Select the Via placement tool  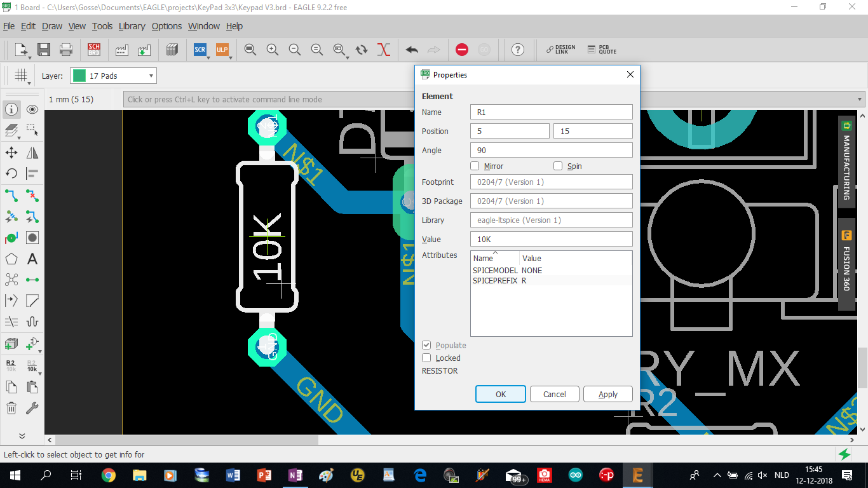click(11, 238)
